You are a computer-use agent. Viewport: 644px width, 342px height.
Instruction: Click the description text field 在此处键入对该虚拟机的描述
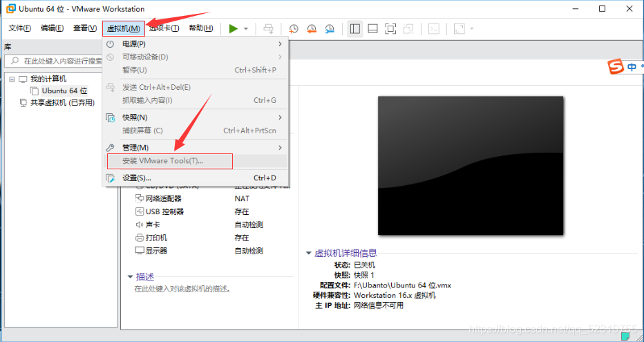[183, 289]
